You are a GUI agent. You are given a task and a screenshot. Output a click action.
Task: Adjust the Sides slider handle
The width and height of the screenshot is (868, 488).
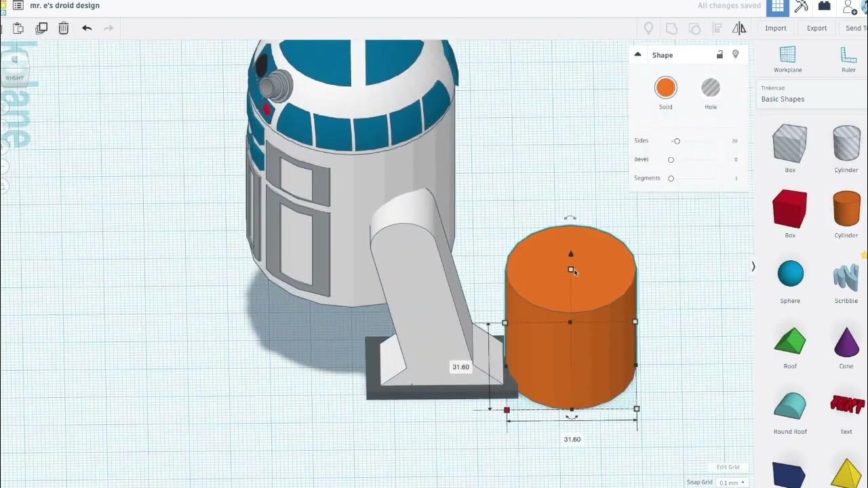click(x=676, y=141)
